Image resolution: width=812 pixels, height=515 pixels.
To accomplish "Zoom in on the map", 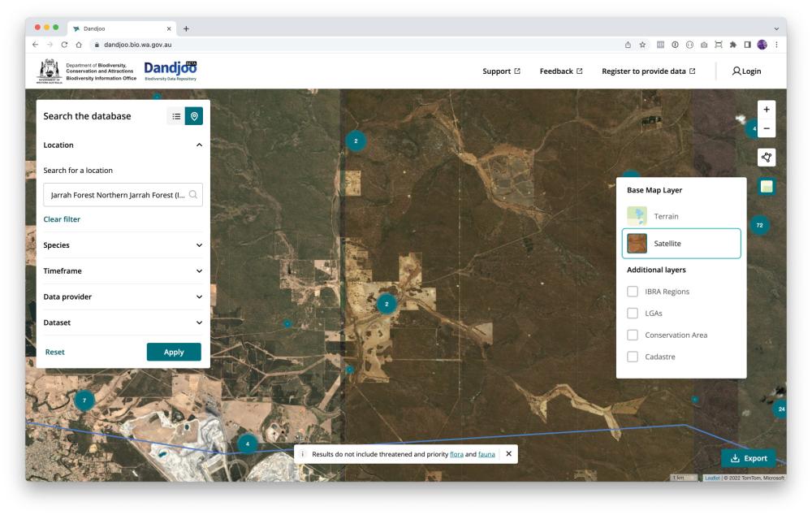I will click(x=767, y=110).
